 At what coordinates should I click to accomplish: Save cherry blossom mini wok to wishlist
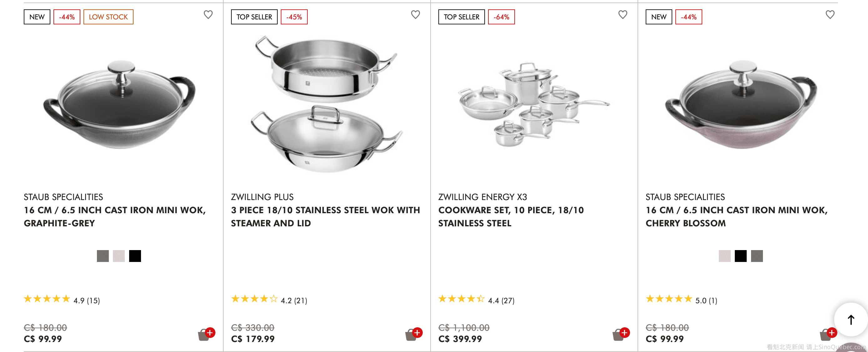[x=830, y=14]
